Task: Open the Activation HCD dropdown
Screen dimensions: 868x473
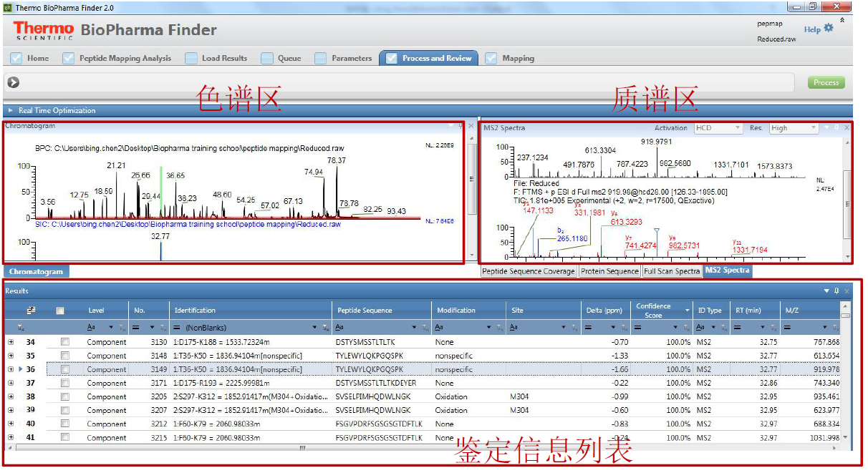Action: click(x=718, y=128)
